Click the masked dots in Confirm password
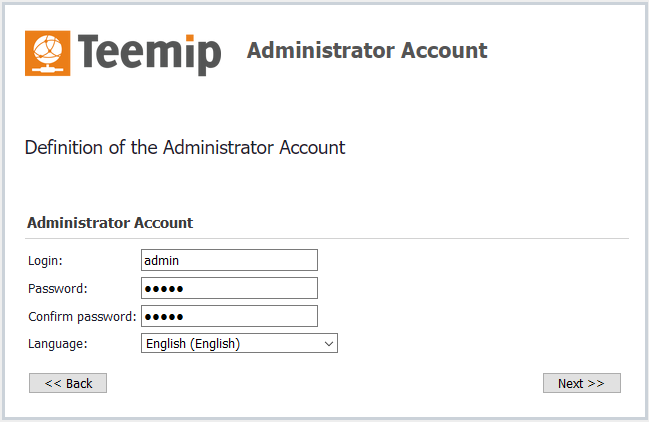 (x=165, y=317)
